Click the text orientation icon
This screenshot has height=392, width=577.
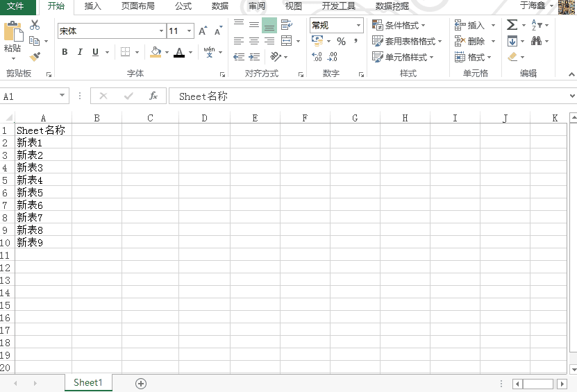pyautogui.click(x=276, y=57)
